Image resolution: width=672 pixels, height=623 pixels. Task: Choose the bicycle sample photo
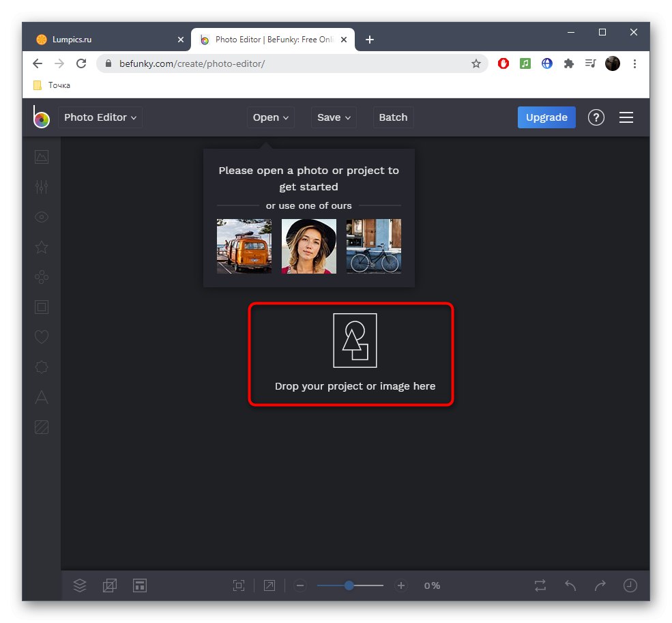point(374,246)
